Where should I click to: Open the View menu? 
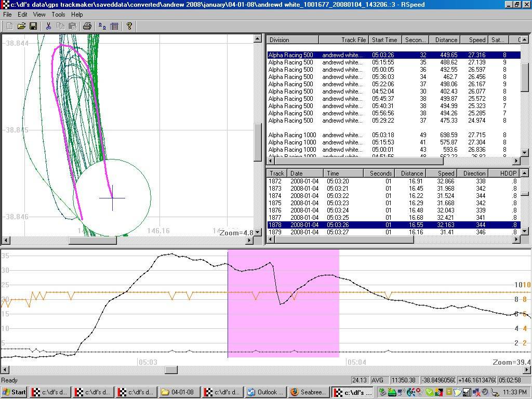click(x=39, y=15)
